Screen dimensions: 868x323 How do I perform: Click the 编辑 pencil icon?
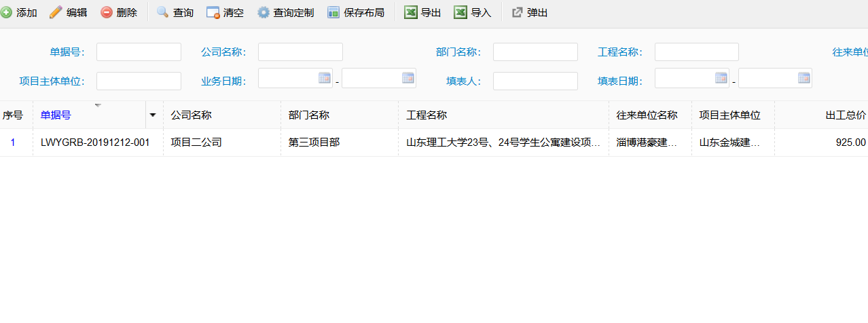[x=56, y=12]
